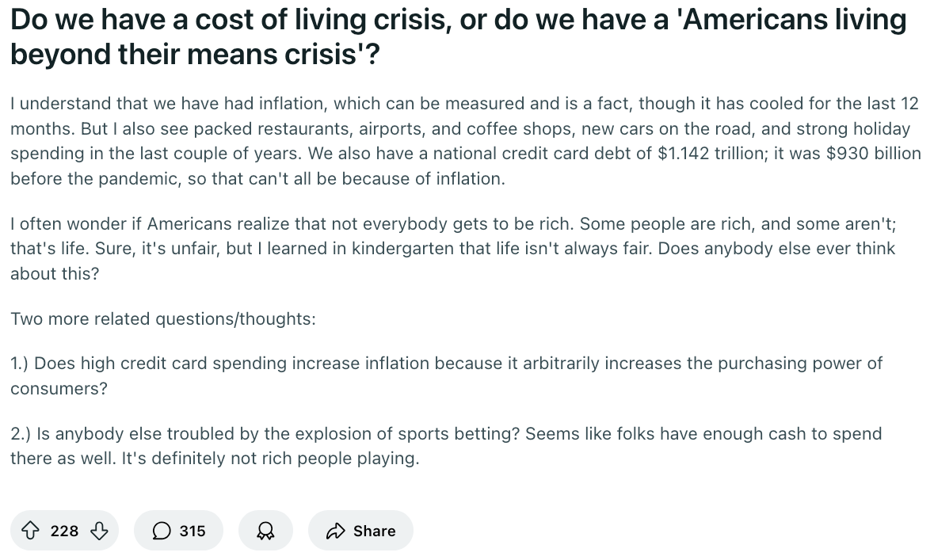Click the "$1.142 trillion" figure in text
Screen dimensions: 934x560
[x=715, y=154]
